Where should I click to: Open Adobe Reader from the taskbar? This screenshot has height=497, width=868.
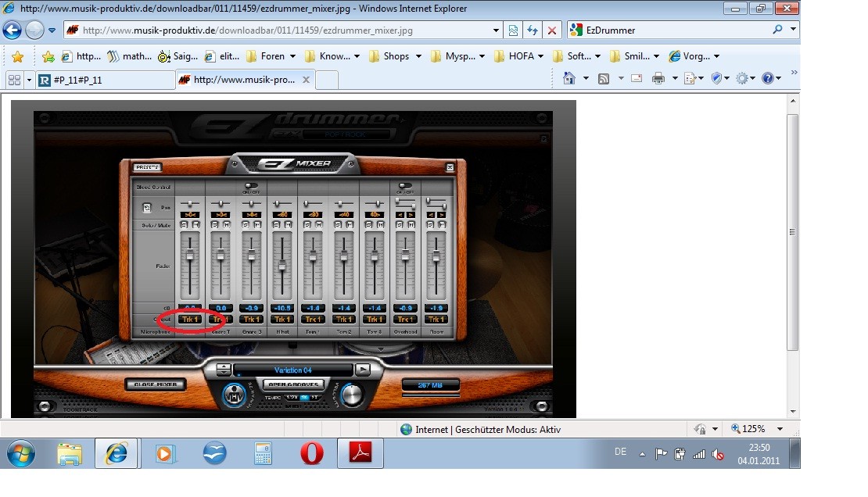[360, 453]
